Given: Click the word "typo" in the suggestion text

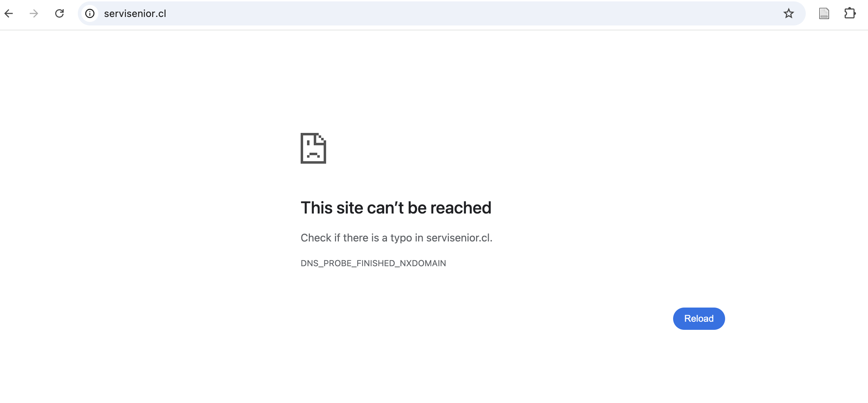Looking at the screenshot, I should 401,239.
